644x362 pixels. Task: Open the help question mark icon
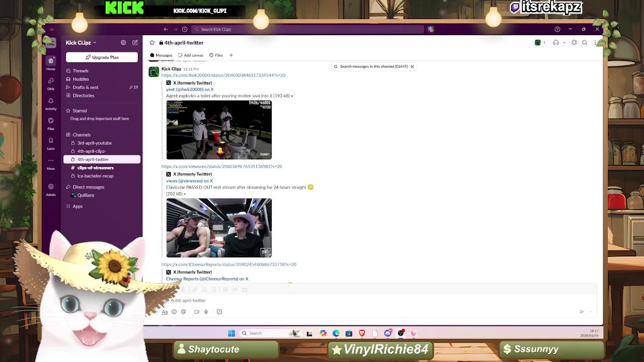[557, 29]
